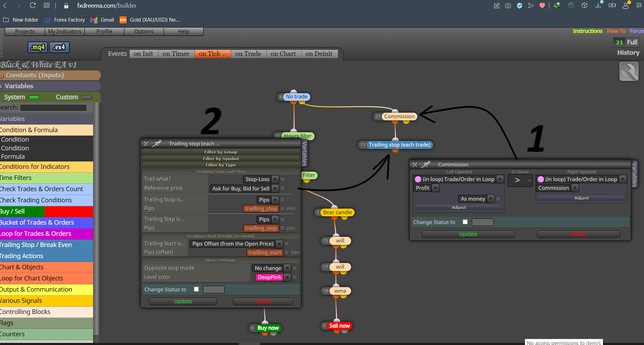The height and width of the screenshot is (345, 644).
Task: Open the Gmail bookmark
Action: [102, 20]
